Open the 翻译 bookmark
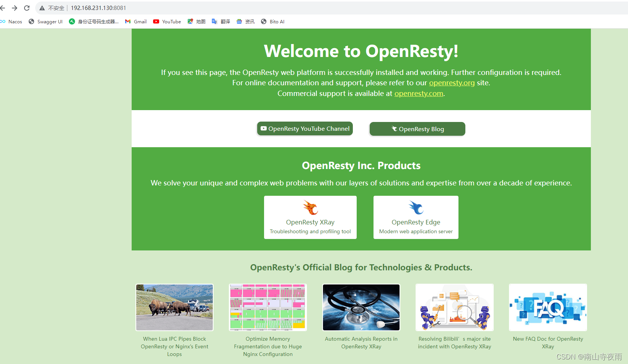Image resolution: width=628 pixels, height=364 pixels. coord(221,22)
